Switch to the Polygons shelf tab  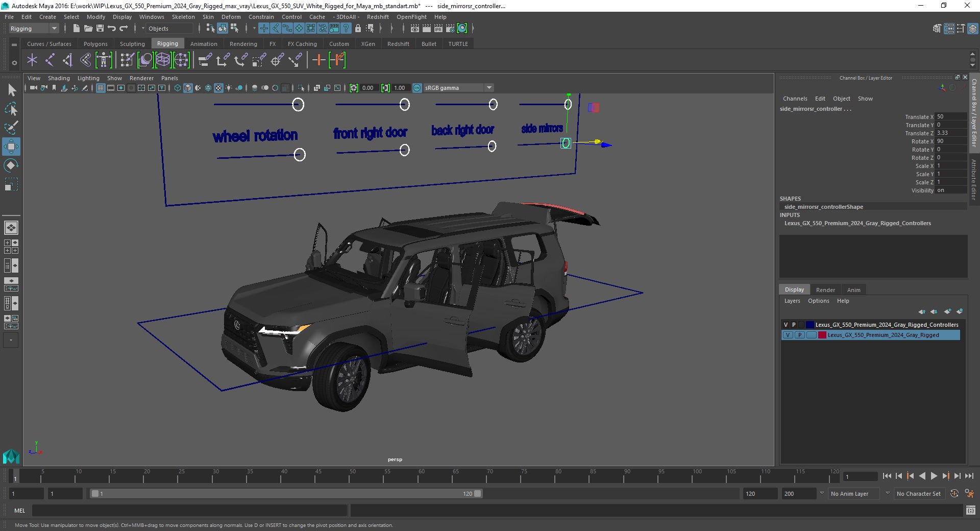[x=95, y=44]
